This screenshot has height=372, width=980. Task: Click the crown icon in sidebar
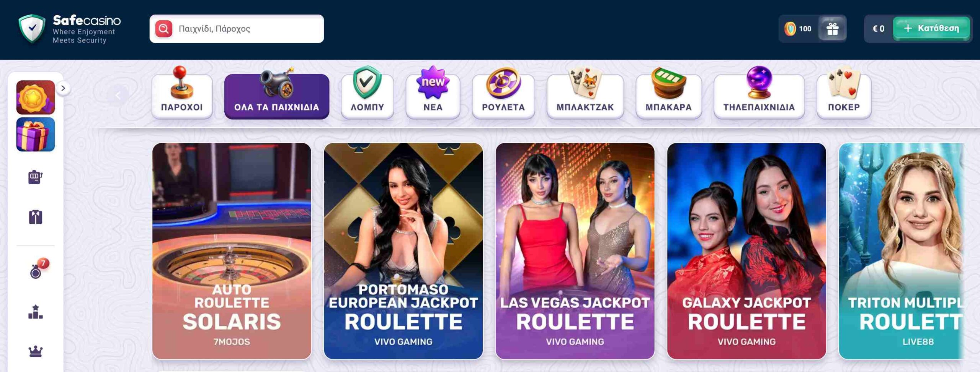36,351
